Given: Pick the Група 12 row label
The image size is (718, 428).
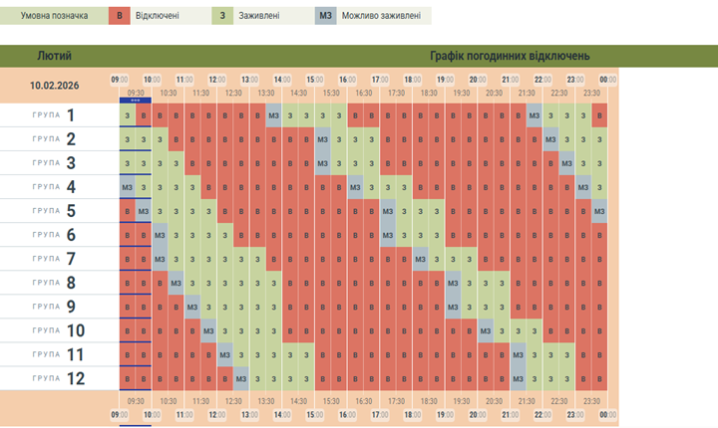Looking at the screenshot, I should click(x=54, y=379).
